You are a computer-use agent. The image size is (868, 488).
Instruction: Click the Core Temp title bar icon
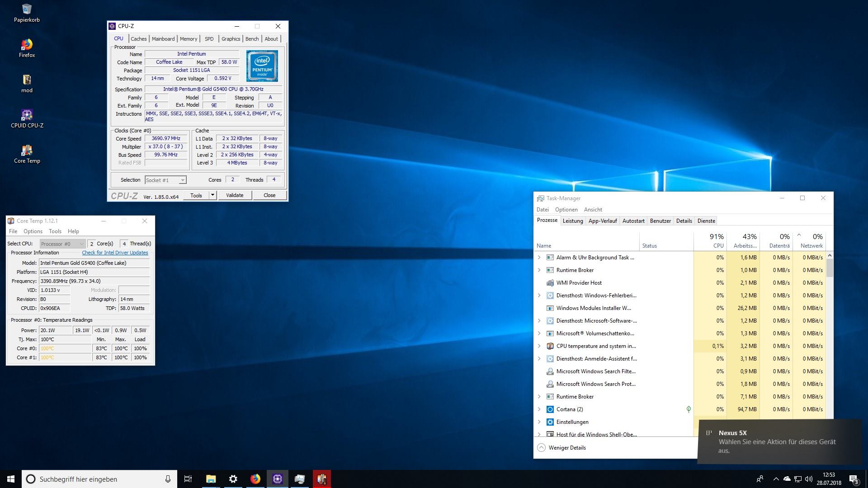coord(11,221)
